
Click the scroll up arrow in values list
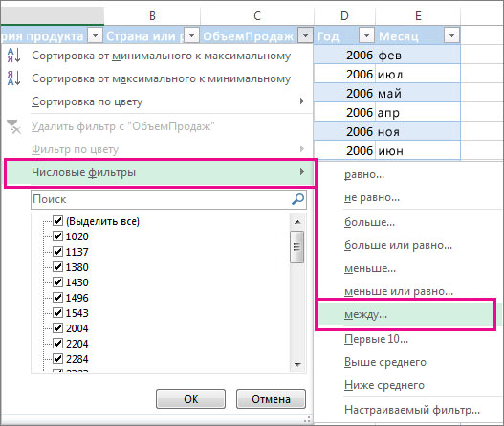[x=297, y=222]
